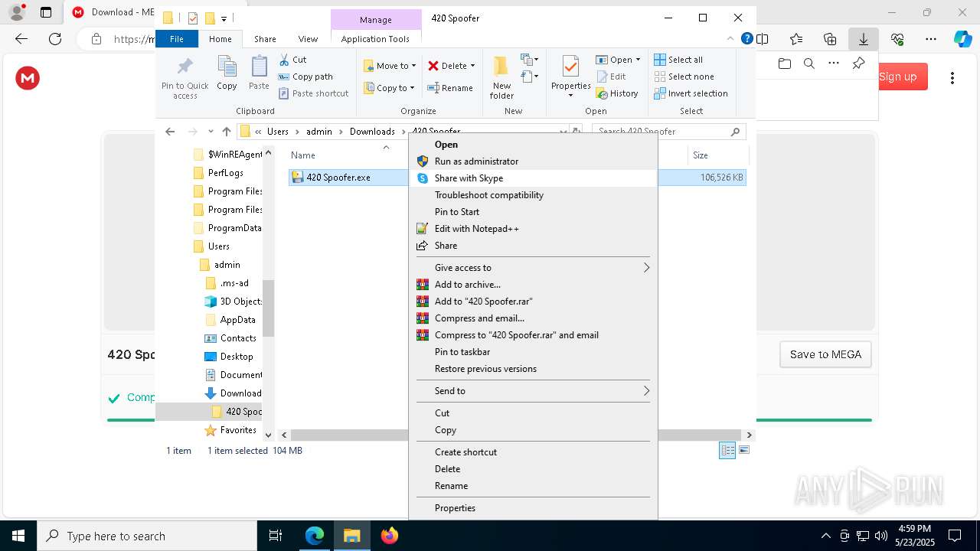Click Downloads in the address breadcrumb
The height and width of the screenshot is (551, 980).
[x=372, y=132]
